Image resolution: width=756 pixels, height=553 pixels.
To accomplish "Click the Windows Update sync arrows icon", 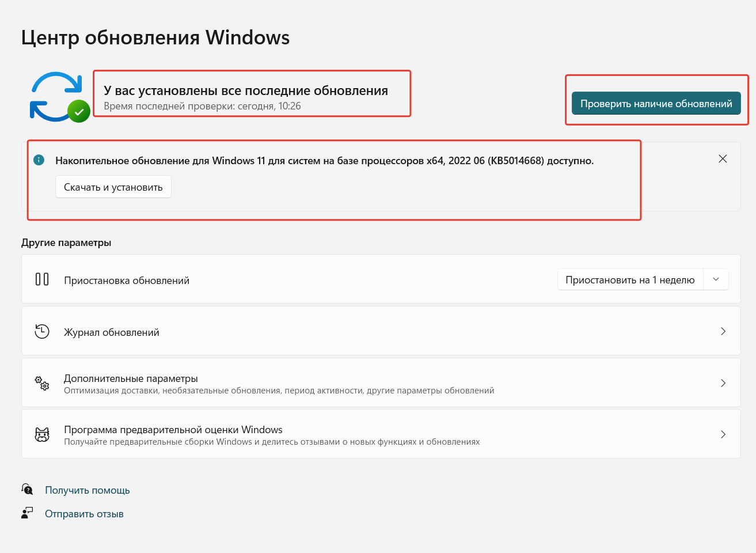I will (x=60, y=97).
